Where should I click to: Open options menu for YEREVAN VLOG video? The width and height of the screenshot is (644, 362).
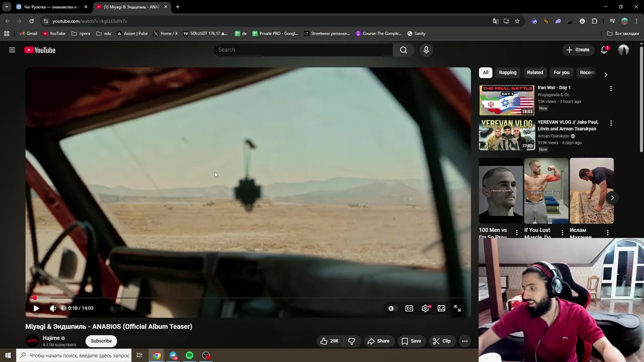click(611, 123)
